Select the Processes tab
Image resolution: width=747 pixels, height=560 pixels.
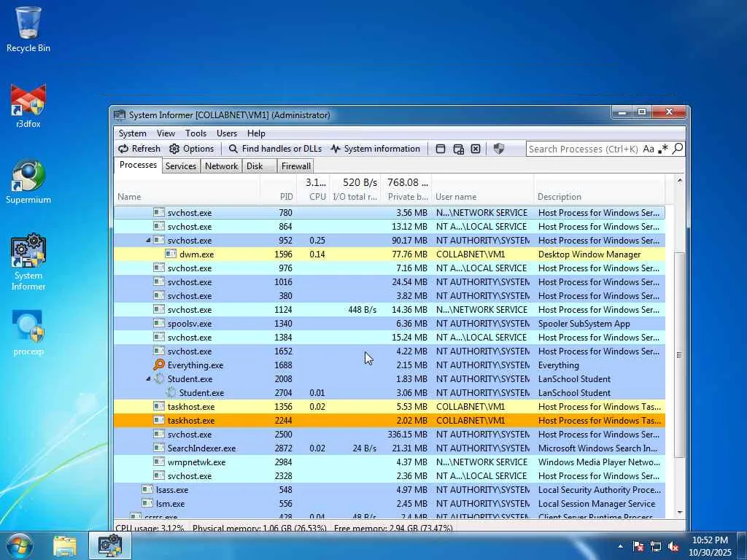point(138,165)
